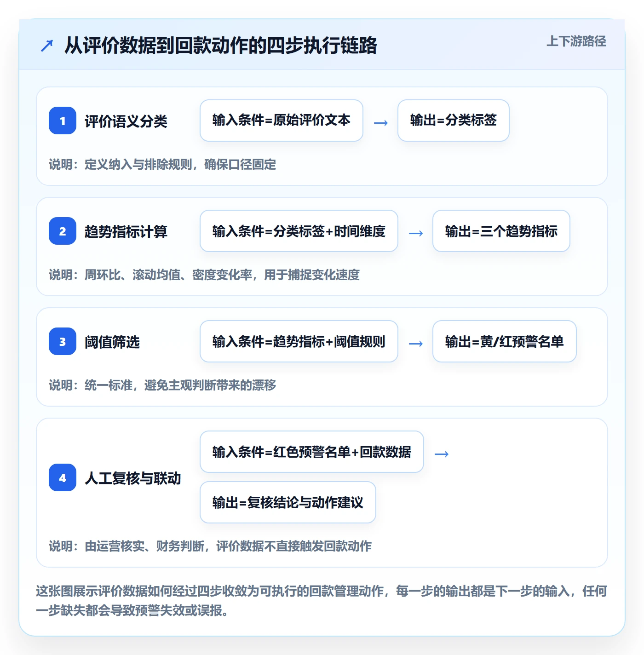Click the arrow after 输入条件=原始评价文本
Image resolution: width=644 pixels, height=655 pixels.
click(380, 123)
